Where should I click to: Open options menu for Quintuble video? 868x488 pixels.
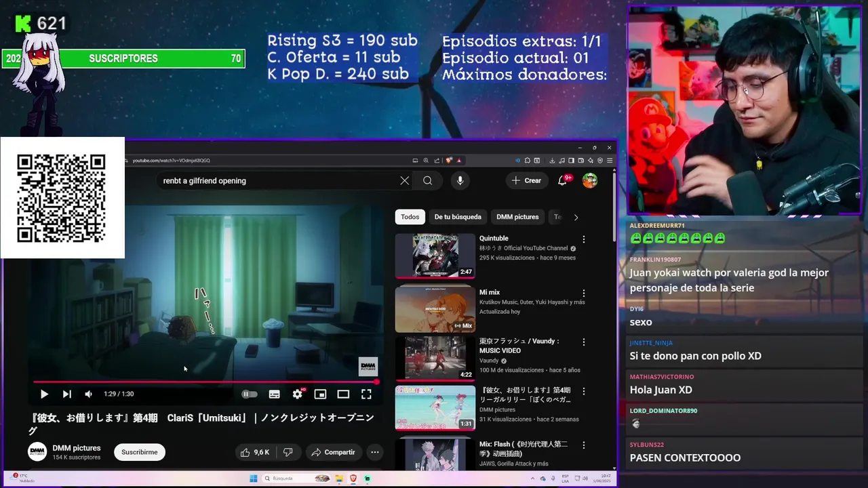[583, 239]
